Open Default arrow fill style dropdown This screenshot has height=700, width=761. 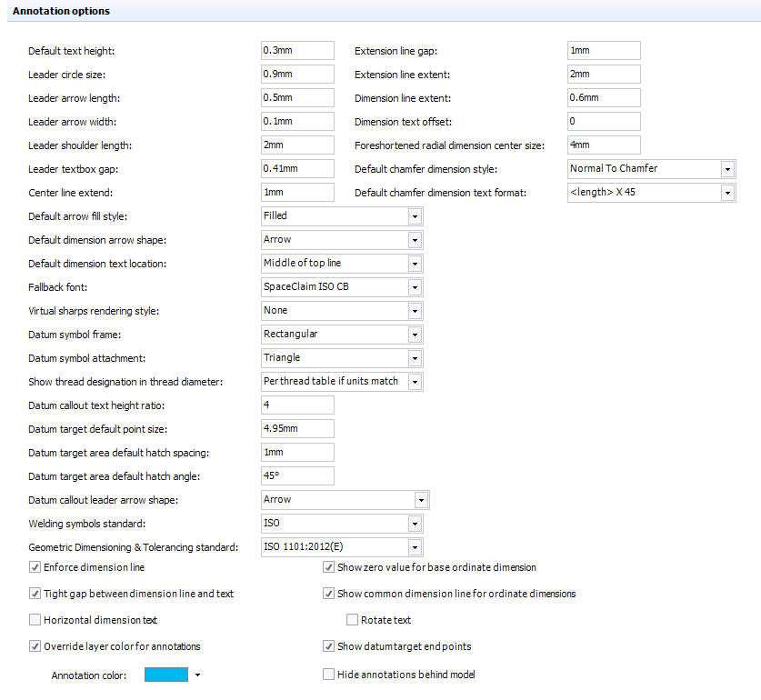pos(415,216)
